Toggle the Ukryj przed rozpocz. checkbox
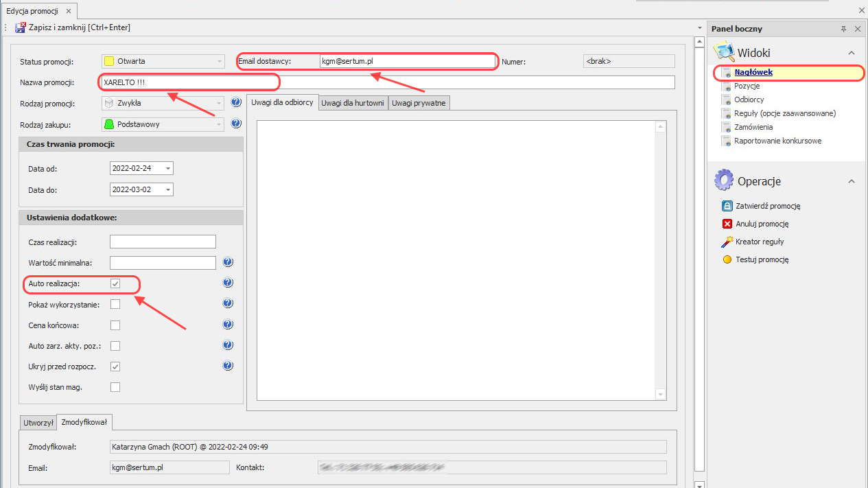Viewport: 868px width, 488px height. coord(115,367)
